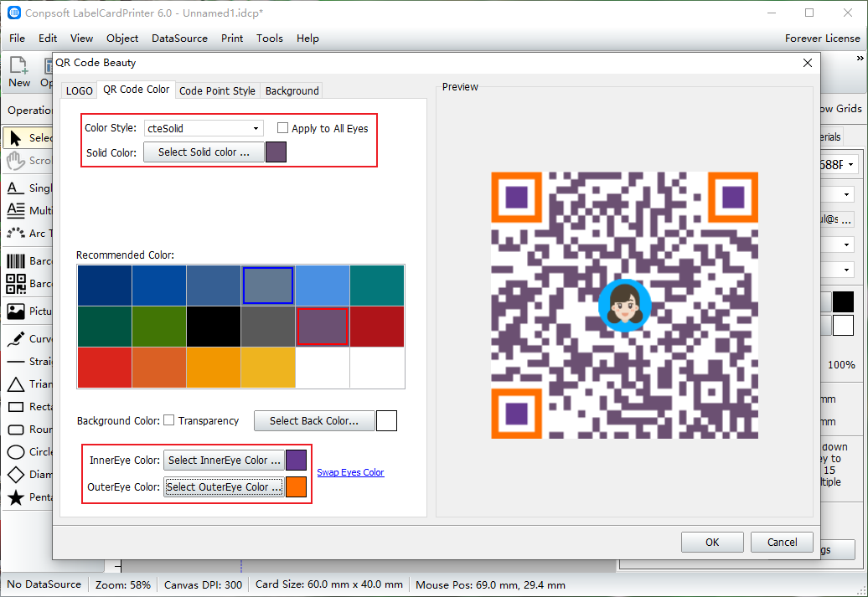
Task: Choose the Curve pen tool
Action: coord(28,338)
